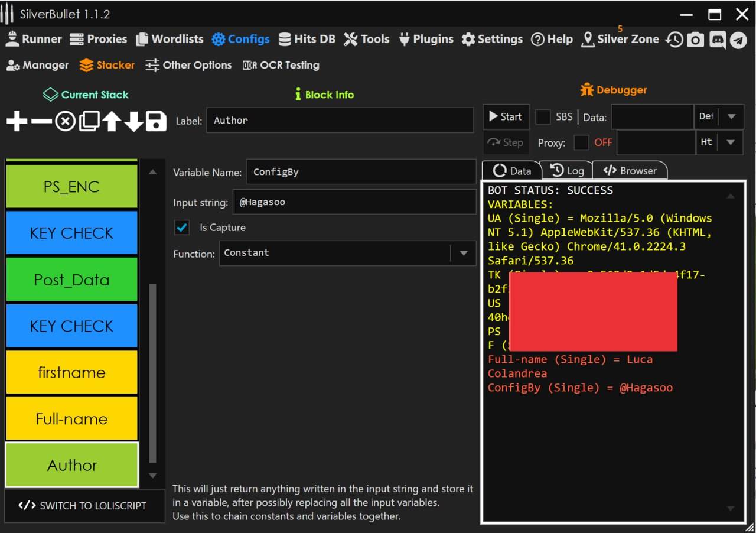Open the Hits DB menu
Image resolution: width=756 pixels, height=533 pixels.
[307, 40]
